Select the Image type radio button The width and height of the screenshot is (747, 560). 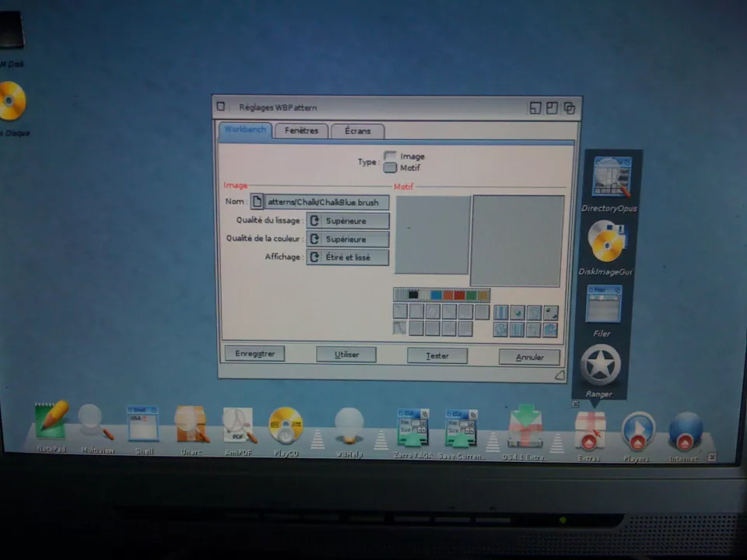pos(390,156)
